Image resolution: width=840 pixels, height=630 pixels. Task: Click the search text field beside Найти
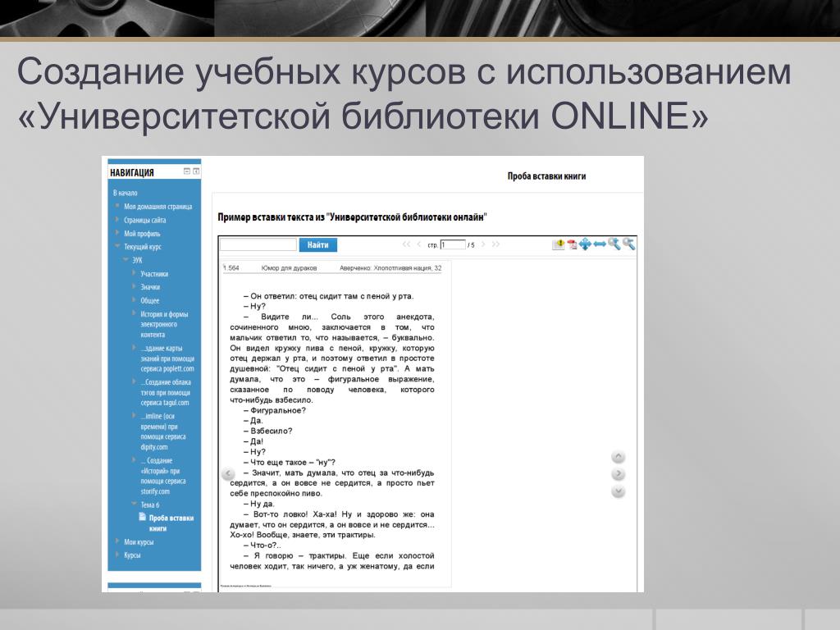pos(258,244)
